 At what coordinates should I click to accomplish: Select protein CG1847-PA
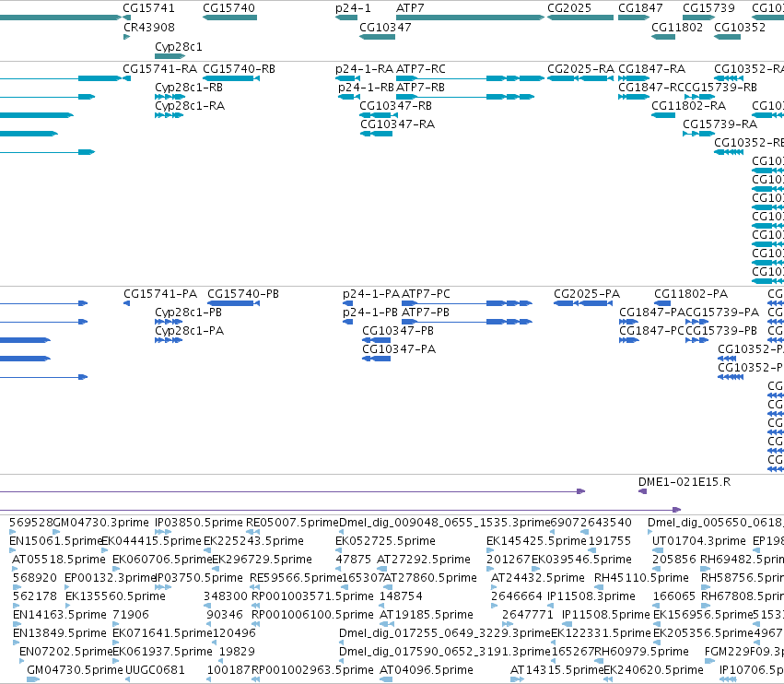point(652,313)
